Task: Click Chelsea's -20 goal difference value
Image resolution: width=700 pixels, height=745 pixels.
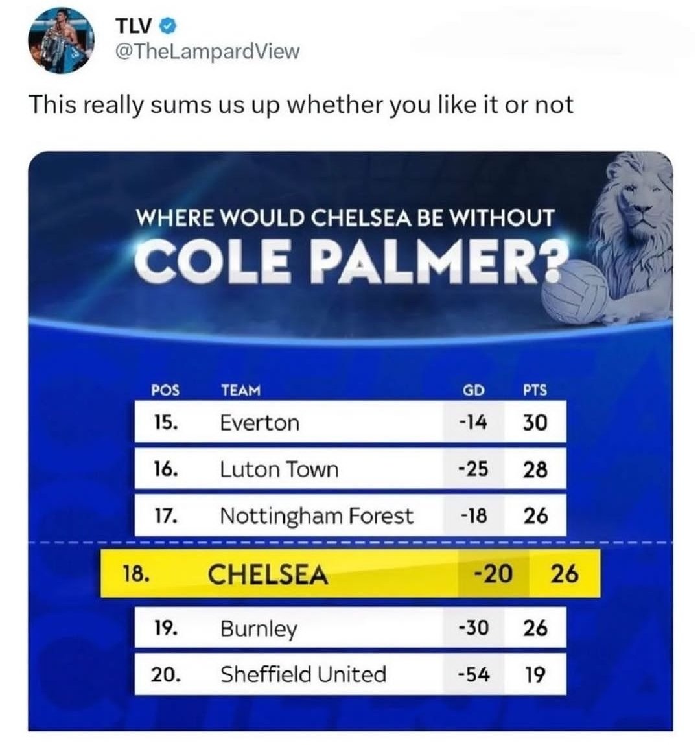Action: tap(493, 573)
